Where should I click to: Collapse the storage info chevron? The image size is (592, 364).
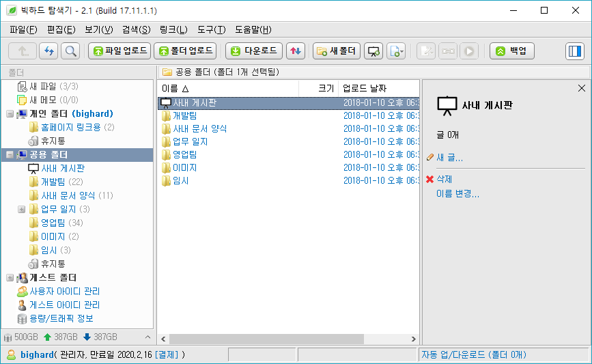pyautogui.click(x=147, y=337)
